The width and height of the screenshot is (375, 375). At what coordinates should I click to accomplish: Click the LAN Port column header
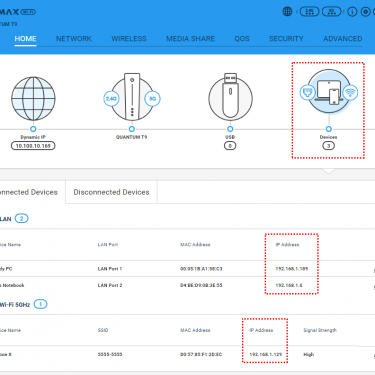pos(108,245)
